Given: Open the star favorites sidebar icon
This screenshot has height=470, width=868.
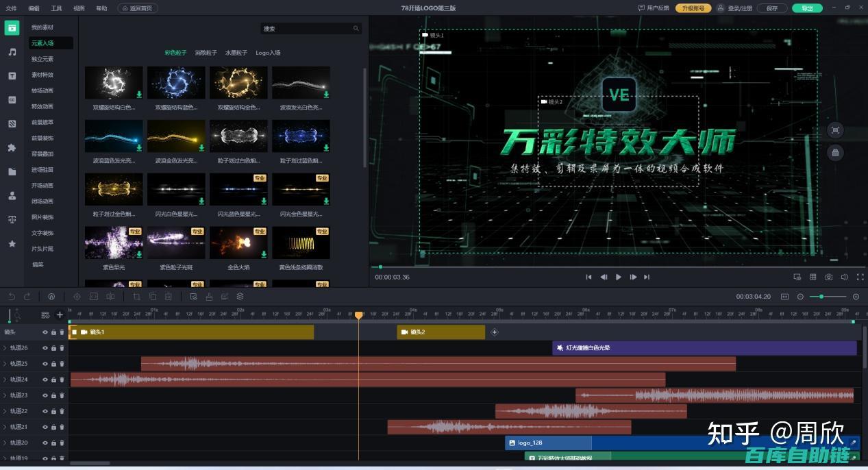Looking at the screenshot, I should tap(12, 244).
